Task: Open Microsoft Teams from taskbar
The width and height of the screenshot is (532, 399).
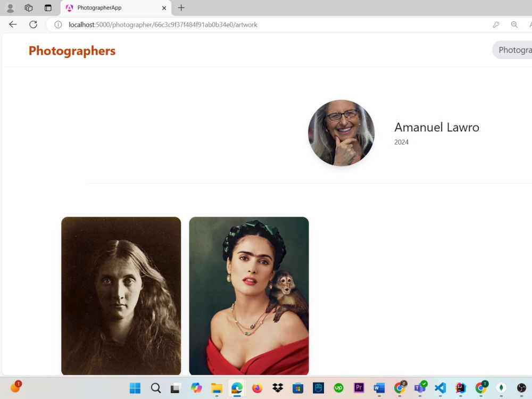Action: coord(420,387)
